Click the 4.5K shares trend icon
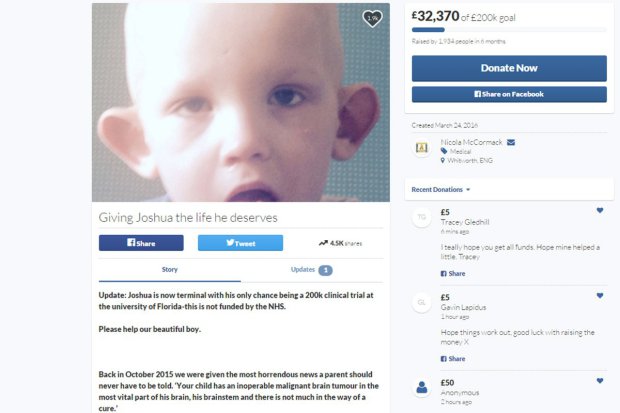620x413 pixels. click(x=323, y=243)
